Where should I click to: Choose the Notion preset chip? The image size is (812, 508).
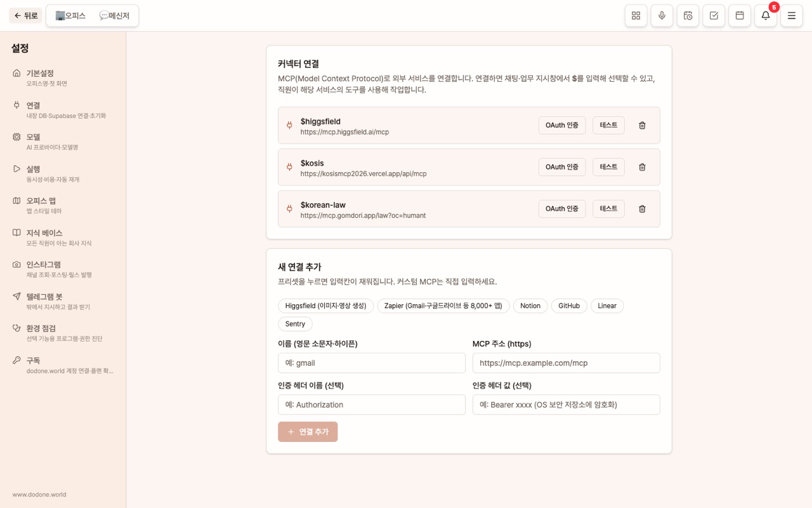530,306
